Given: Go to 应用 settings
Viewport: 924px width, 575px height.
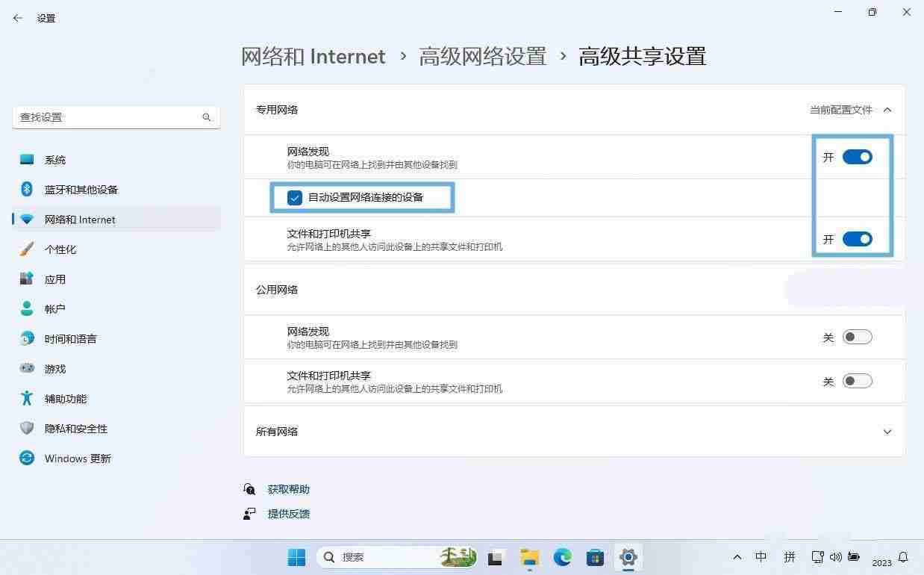Looking at the screenshot, I should pos(55,279).
